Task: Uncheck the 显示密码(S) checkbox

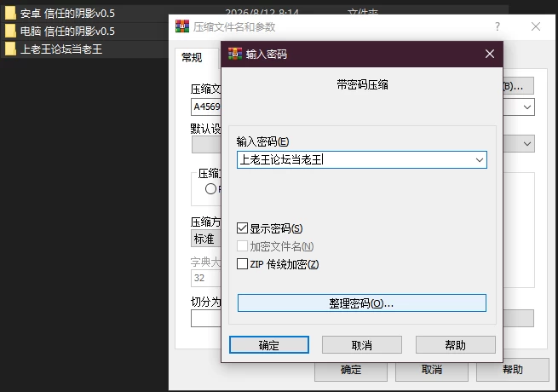Action: [x=242, y=228]
